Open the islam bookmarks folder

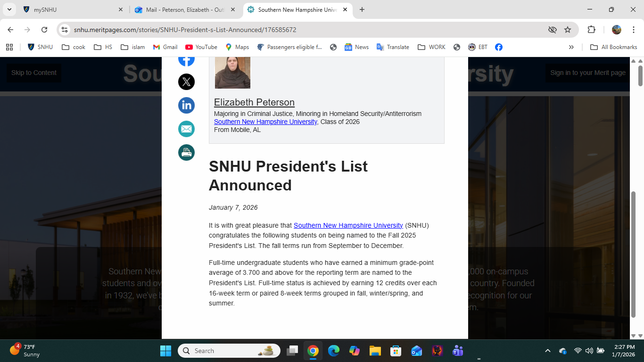coord(133,47)
